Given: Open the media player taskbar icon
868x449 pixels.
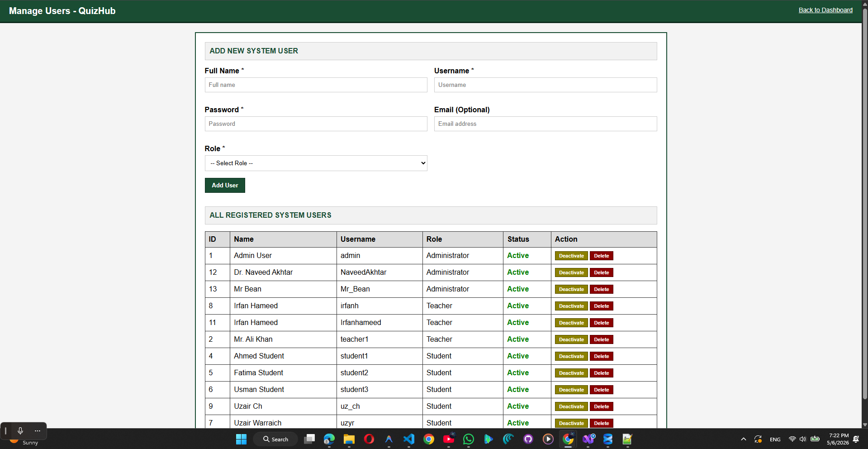Looking at the screenshot, I should [x=548, y=439].
